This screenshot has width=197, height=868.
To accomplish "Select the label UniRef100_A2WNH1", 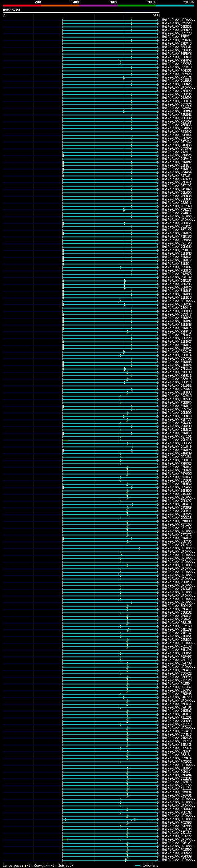I will coord(177,115).
